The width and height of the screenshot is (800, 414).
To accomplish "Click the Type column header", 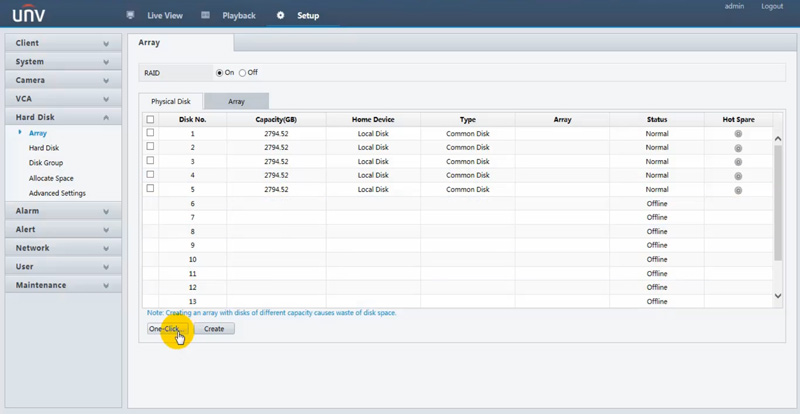I will [468, 119].
